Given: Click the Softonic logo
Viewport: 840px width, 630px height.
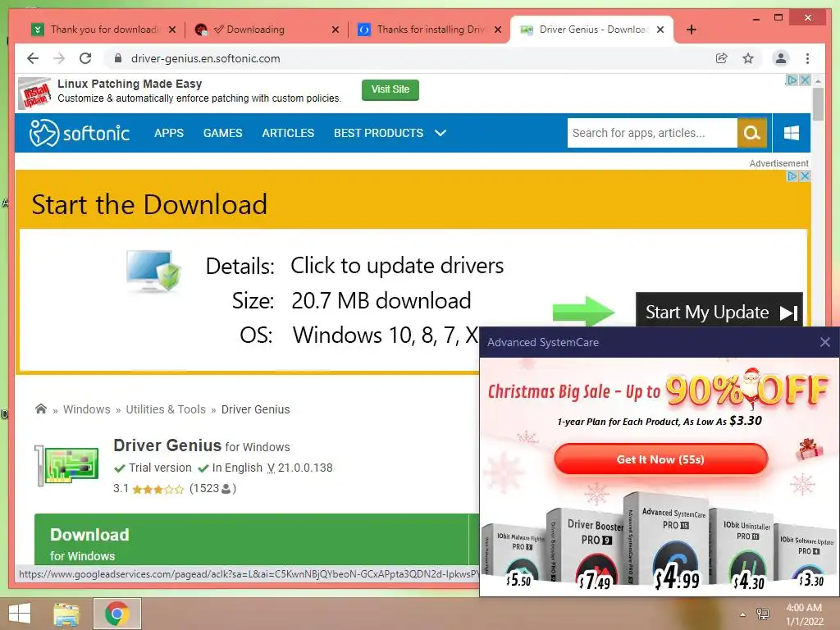Looking at the screenshot, I should [x=80, y=133].
